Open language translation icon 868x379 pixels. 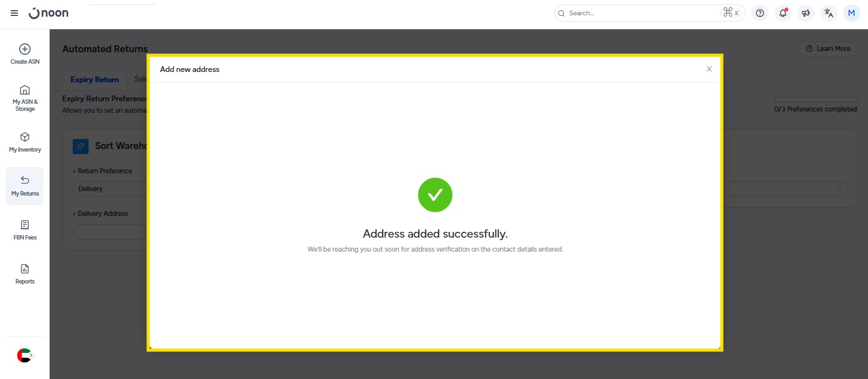pyautogui.click(x=828, y=13)
